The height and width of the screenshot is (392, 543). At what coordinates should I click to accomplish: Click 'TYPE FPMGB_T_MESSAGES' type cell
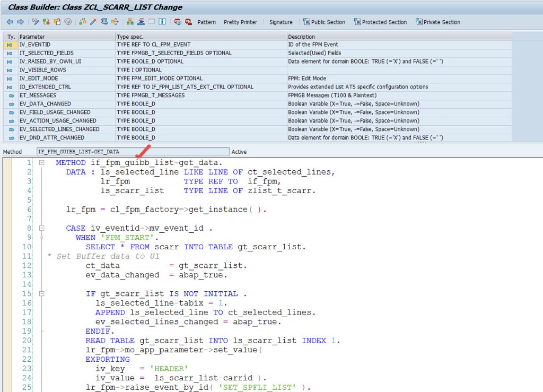pos(201,95)
